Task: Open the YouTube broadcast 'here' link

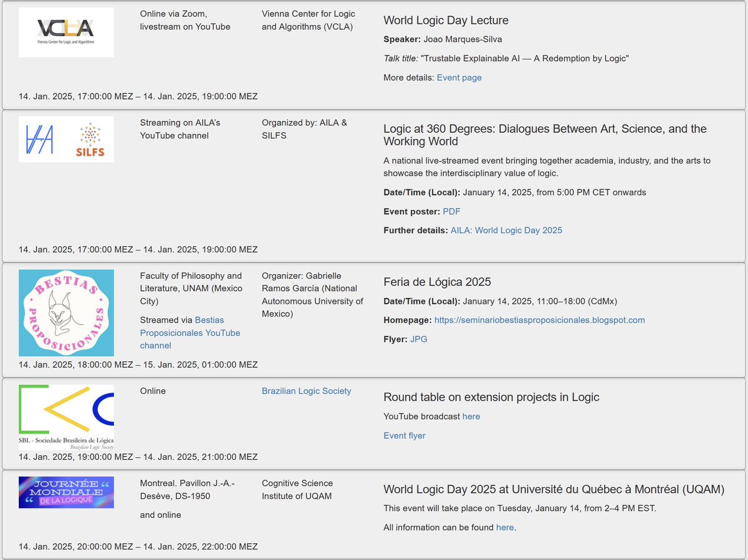Action: click(471, 417)
